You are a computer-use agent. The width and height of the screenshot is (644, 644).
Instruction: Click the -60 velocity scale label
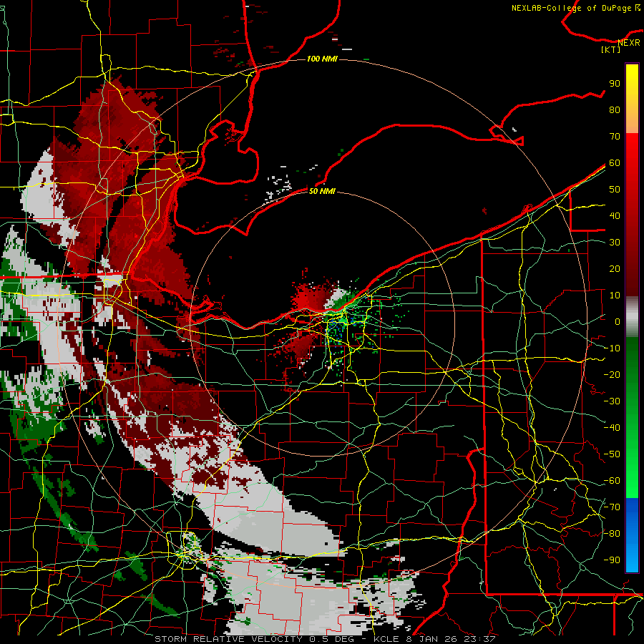coord(612,481)
